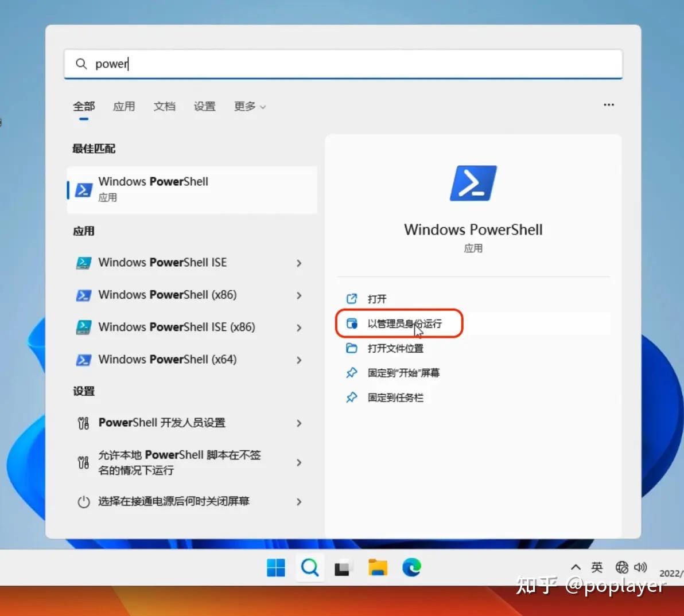The image size is (684, 616).
Task: Click the Windows PowerShell ISE (x86) icon
Action: click(84, 328)
